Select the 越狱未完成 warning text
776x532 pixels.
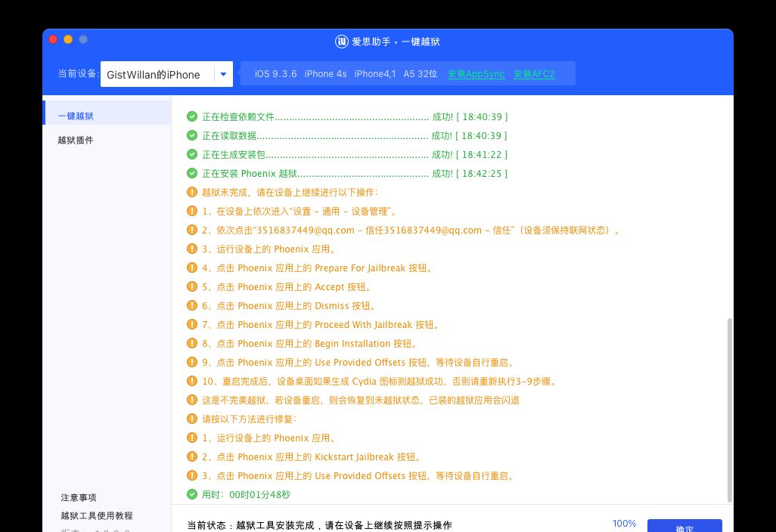290,193
